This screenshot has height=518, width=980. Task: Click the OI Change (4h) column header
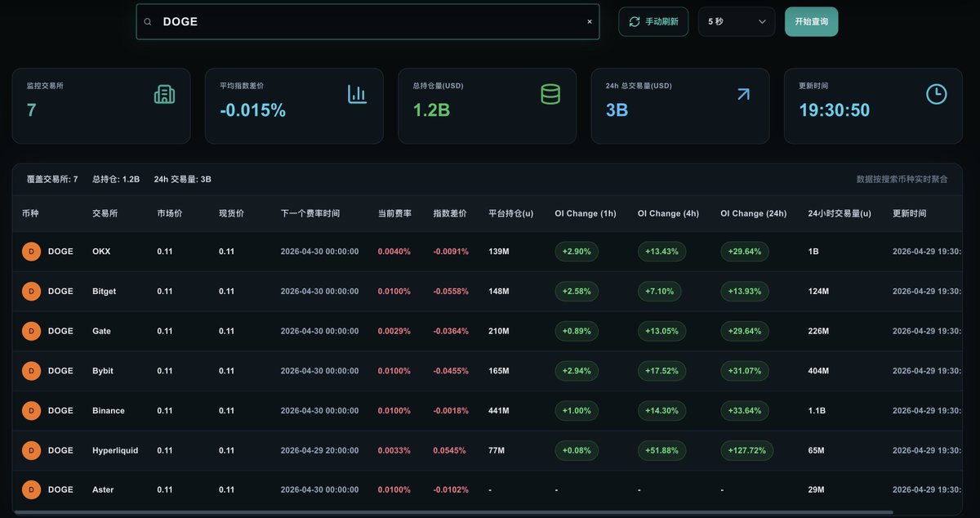pyautogui.click(x=669, y=213)
